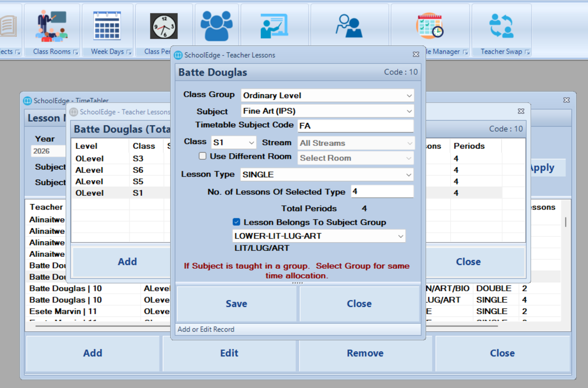Open the Timetable Manager calendar icon
Screen dimensions: 588x388
pyautogui.click(x=429, y=26)
